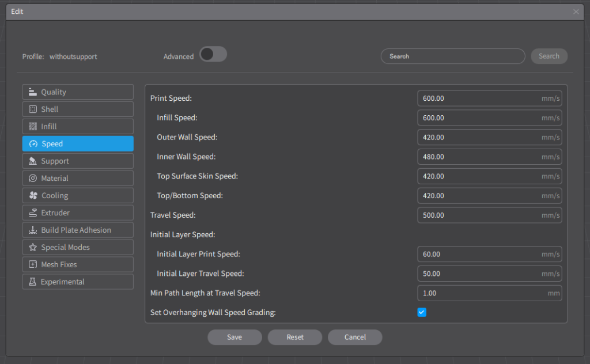The image size is (590, 364).
Task: Open the Material spool icon
Action: coord(32,179)
